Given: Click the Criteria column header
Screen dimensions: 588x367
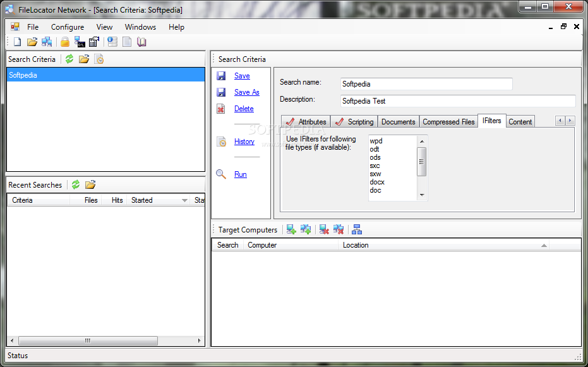Looking at the screenshot, I should pyautogui.click(x=39, y=200).
